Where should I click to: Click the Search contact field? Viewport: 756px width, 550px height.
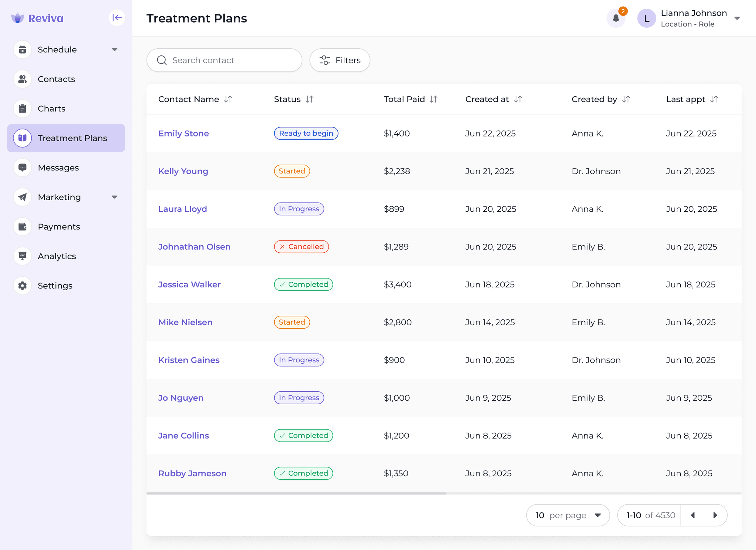(224, 60)
